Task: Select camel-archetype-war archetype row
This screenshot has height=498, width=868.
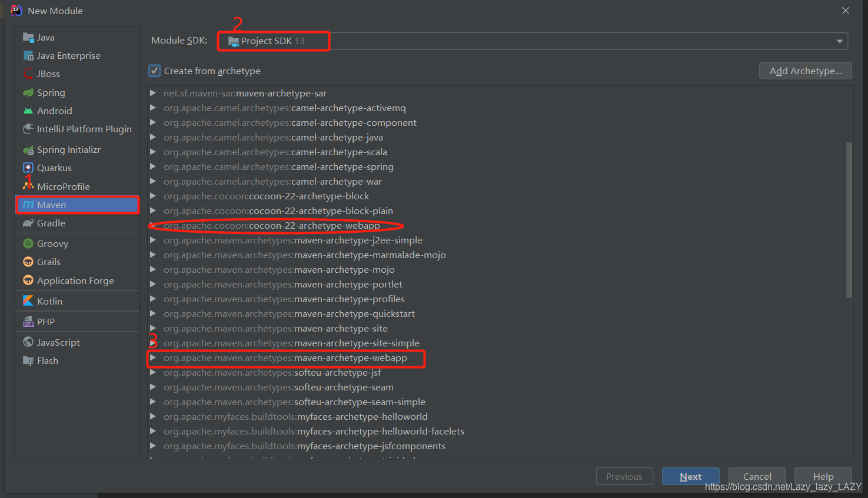Action: (500, 181)
